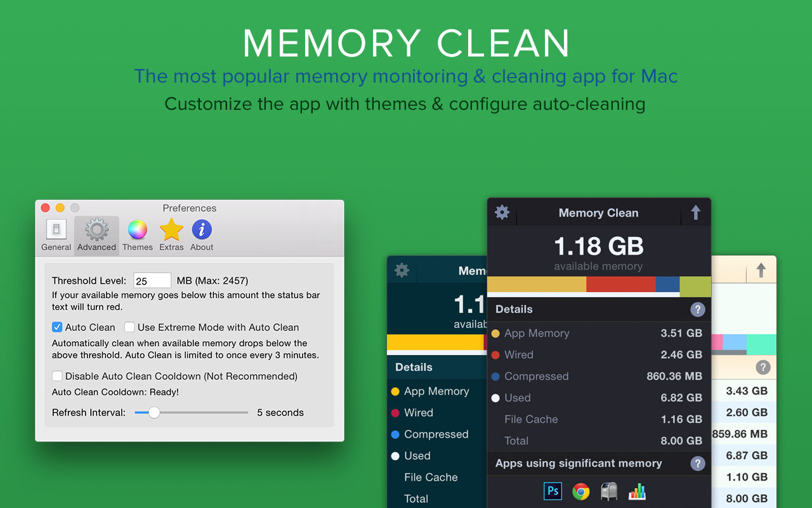Select Total row showing 8.00 GB

coord(599,441)
